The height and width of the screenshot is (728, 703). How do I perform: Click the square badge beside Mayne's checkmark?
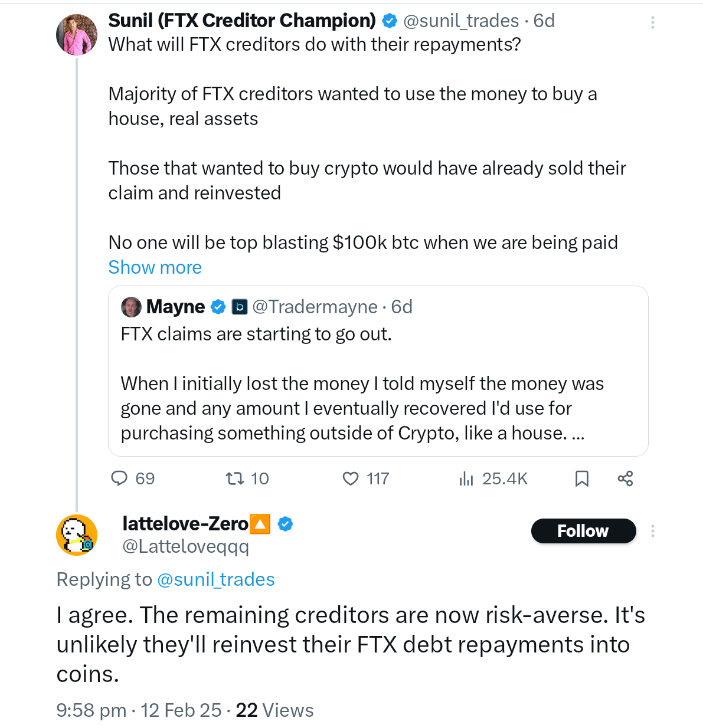(x=240, y=307)
